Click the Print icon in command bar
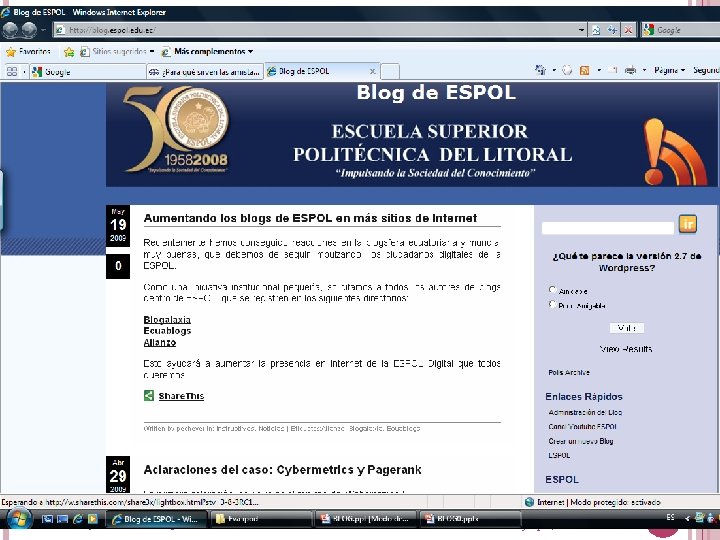Viewport: 720px width, 540px height. click(631, 70)
